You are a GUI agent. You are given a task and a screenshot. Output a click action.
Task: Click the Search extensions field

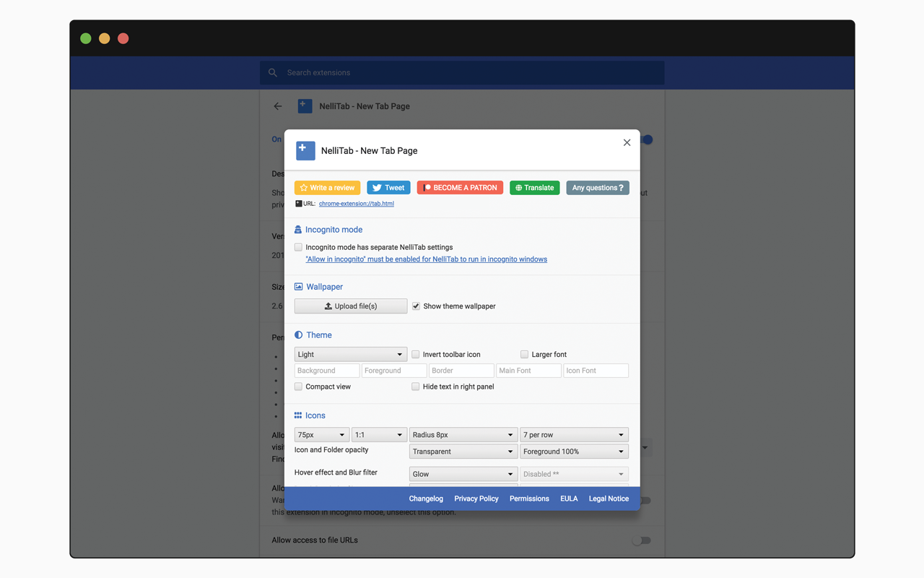462,72
